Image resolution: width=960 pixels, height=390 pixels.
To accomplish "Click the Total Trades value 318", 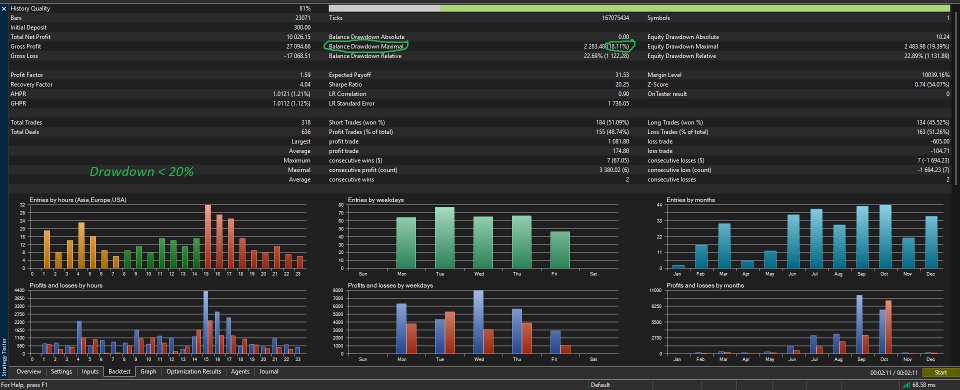I will click(306, 122).
